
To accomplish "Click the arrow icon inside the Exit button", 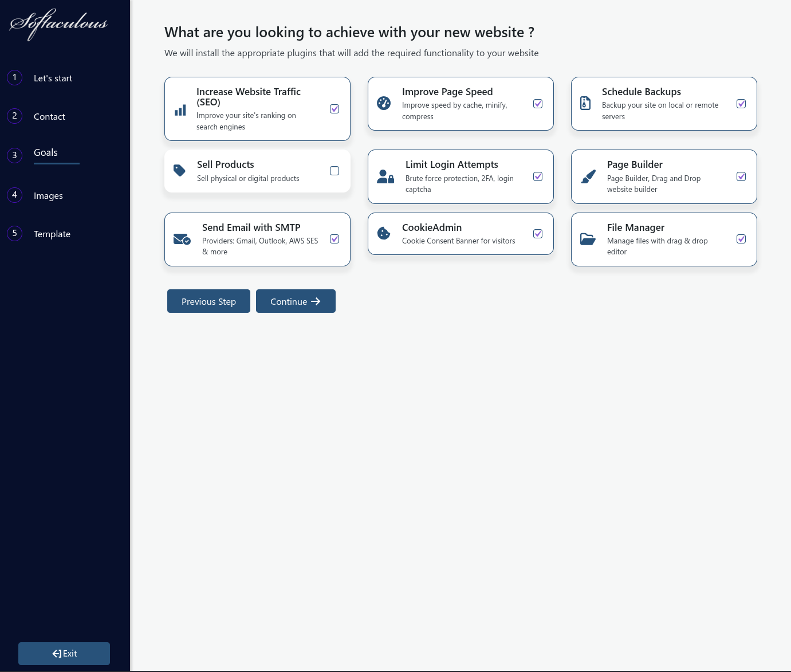I will [x=56, y=653].
